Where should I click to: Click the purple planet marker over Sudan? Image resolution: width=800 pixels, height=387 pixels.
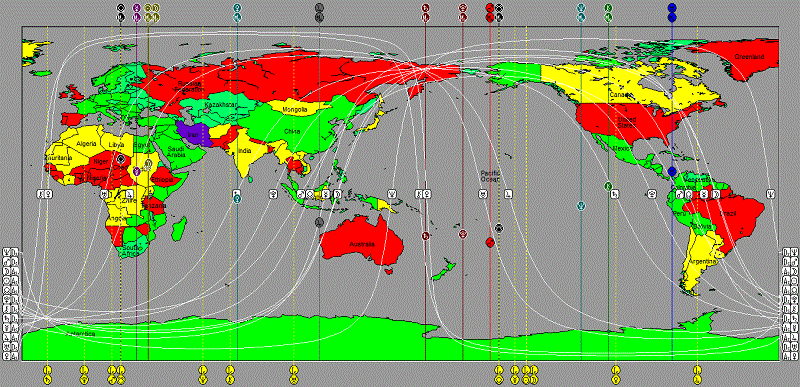pos(137,171)
